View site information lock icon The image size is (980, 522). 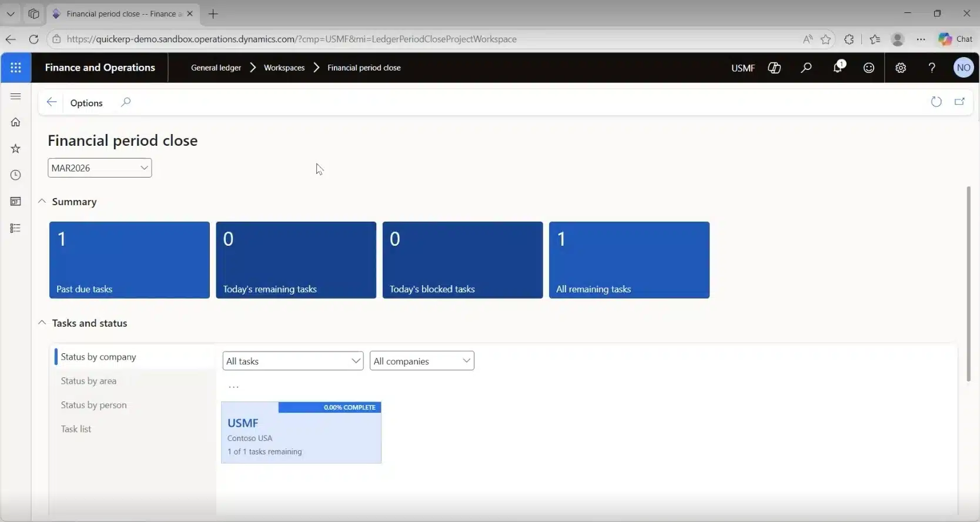(x=56, y=39)
